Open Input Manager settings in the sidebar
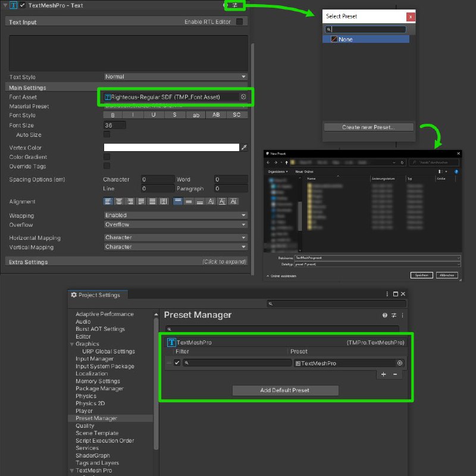 tap(95, 359)
